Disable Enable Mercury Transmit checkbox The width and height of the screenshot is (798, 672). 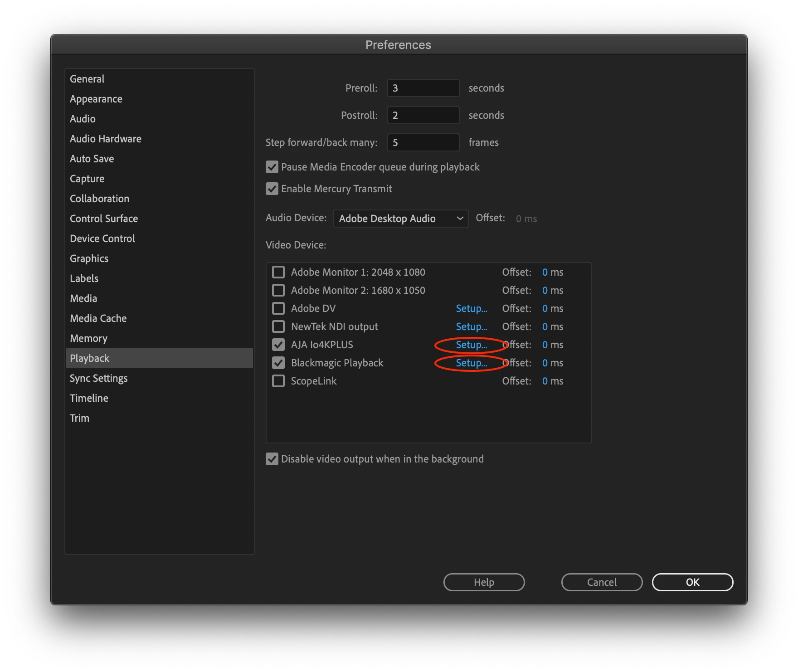click(x=272, y=189)
